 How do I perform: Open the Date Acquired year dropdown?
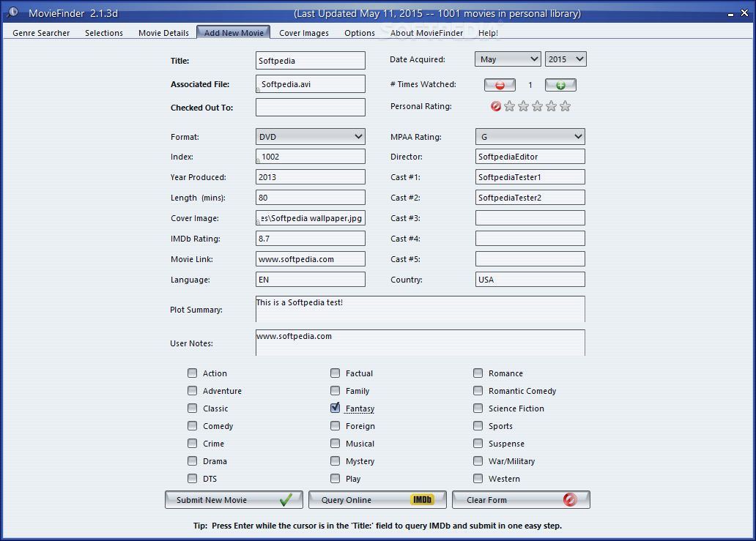pyautogui.click(x=566, y=59)
